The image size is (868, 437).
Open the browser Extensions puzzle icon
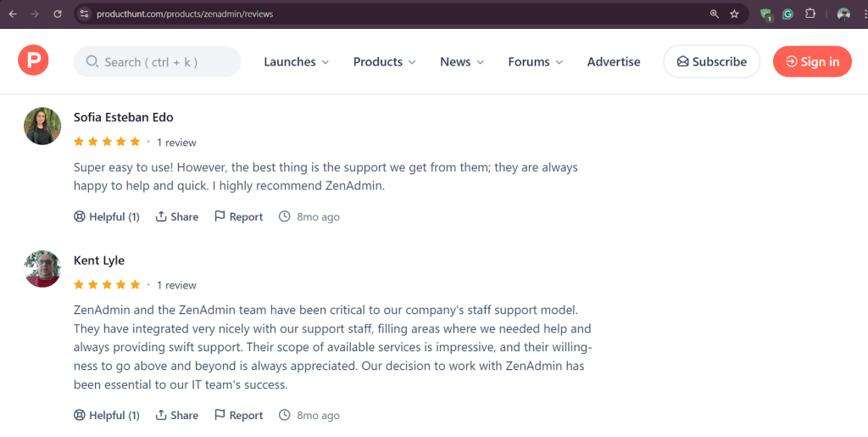[x=810, y=14]
